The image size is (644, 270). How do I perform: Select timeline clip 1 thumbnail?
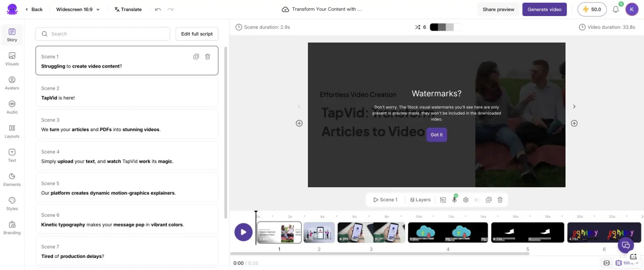pos(279,232)
